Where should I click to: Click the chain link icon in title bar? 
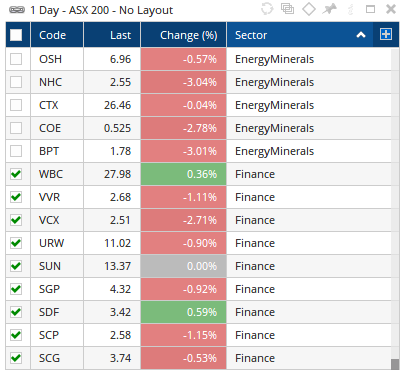(x=17, y=10)
